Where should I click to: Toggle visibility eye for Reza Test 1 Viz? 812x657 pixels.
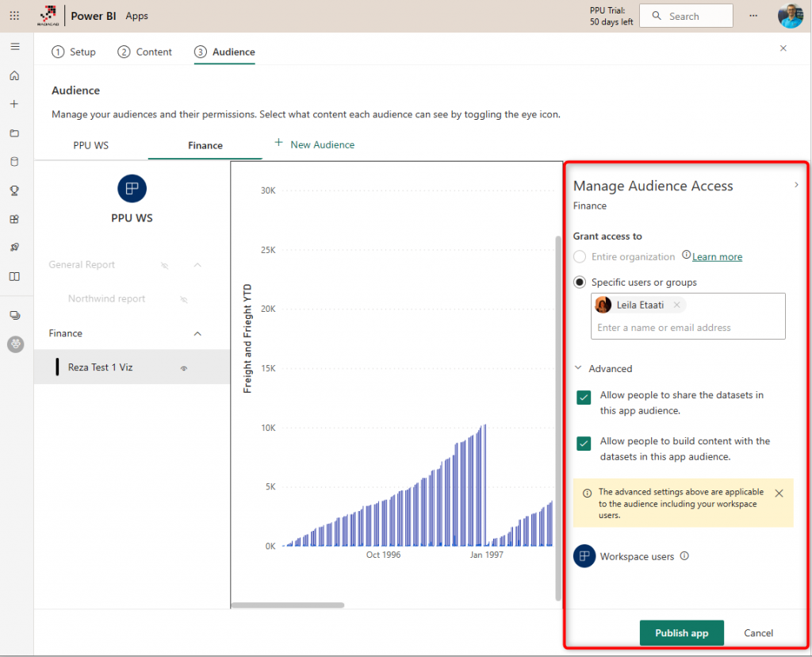tap(184, 368)
